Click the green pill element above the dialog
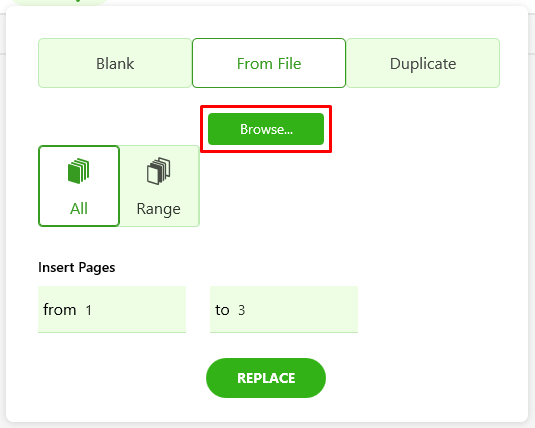 (60, 2)
